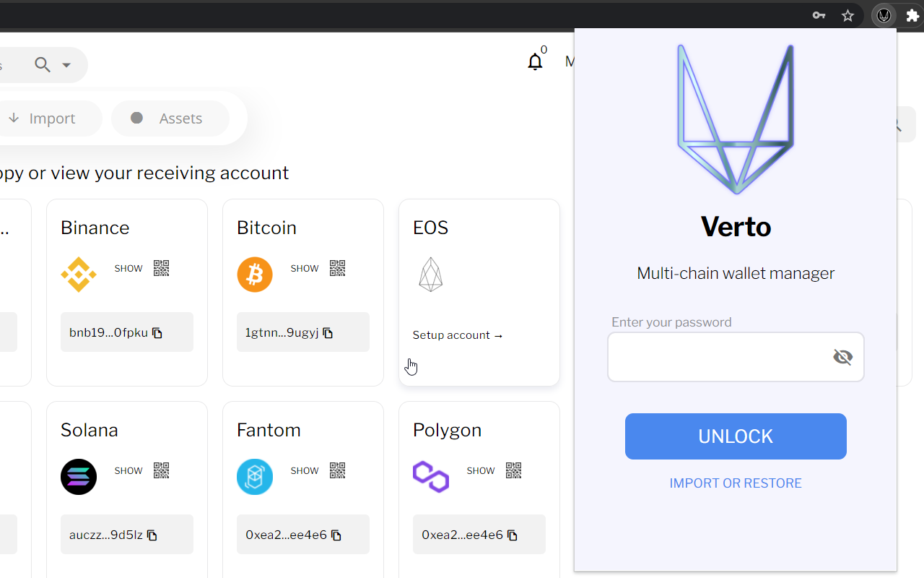Toggle password visibility eye icon
Image resolution: width=924 pixels, height=578 pixels.
pos(842,357)
